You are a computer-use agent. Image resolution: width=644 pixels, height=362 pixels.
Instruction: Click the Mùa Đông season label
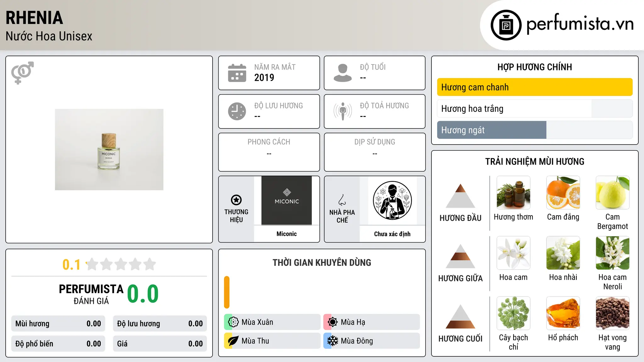[x=357, y=341]
